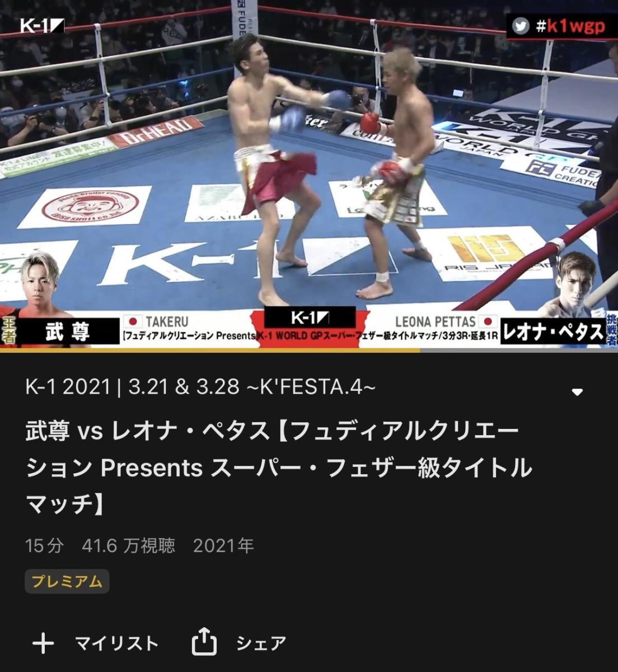Tap the シェア label
This screenshot has height=672, width=618.
tap(261, 643)
